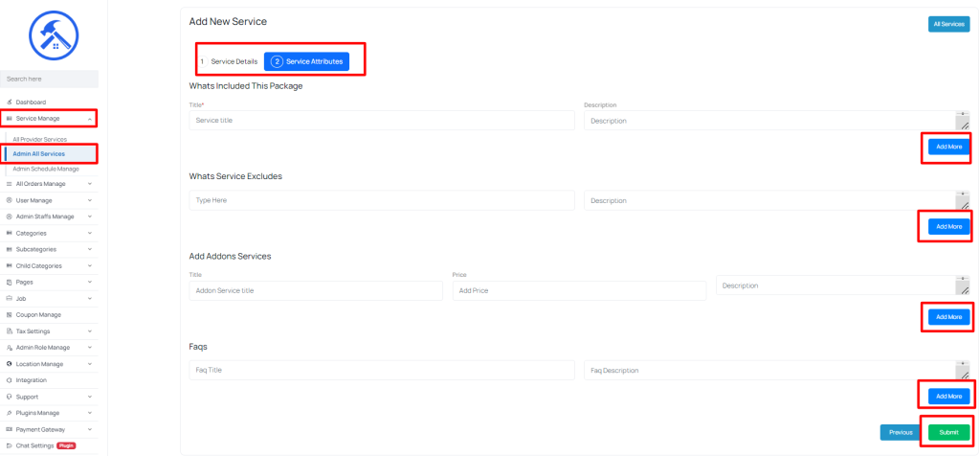The image size is (980, 456).
Task: Click the Integration icon in the sidebar
Action: coord(9,380)
